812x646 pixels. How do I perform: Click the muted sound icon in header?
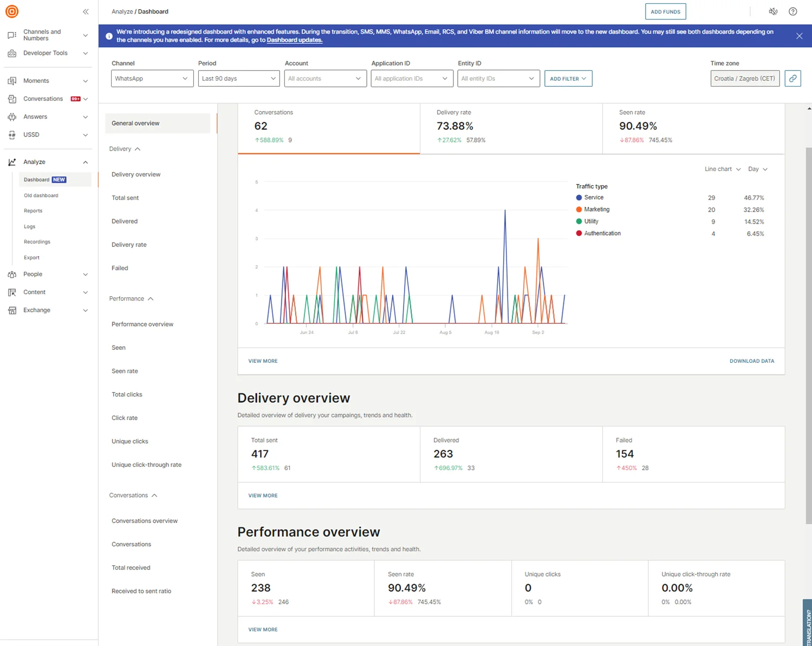coord(773,11)
